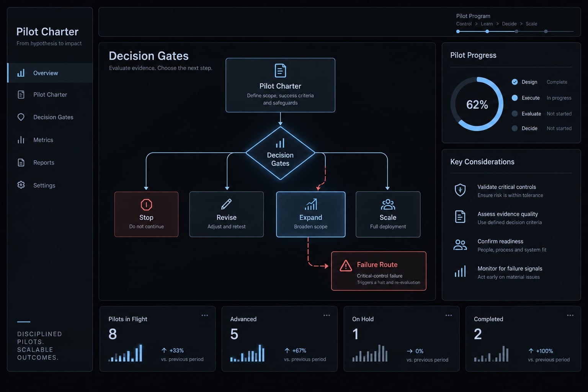Click the Reports document icon in sidebar
This screenshot has width=588, height=392.
point(21,163)
